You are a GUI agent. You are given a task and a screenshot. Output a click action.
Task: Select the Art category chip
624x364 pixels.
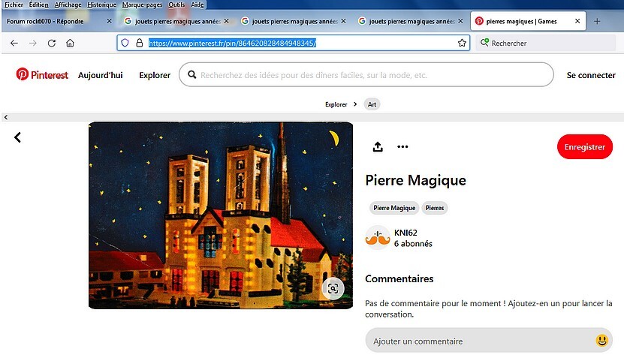point(372,104)
